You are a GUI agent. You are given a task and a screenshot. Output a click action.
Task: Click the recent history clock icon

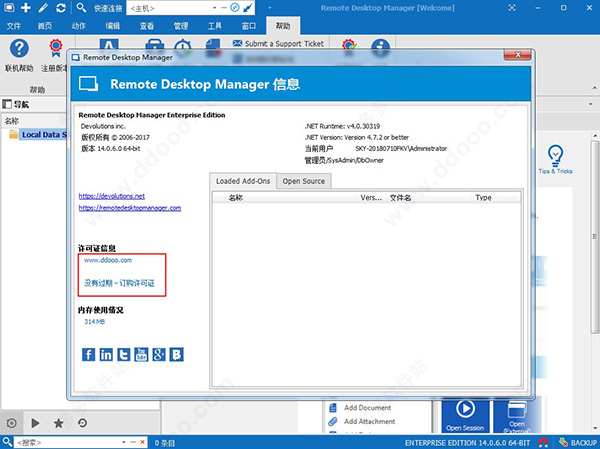tap(82, 423)
